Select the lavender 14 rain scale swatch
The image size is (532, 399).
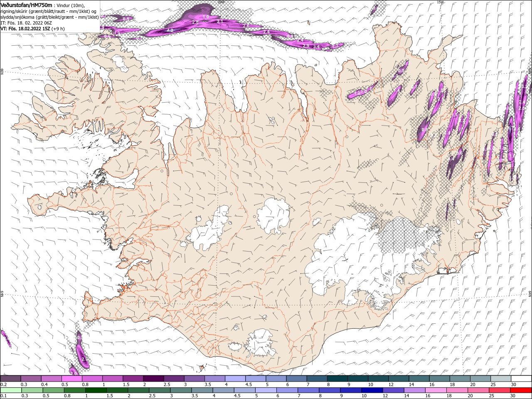click(x=414, y=390)
